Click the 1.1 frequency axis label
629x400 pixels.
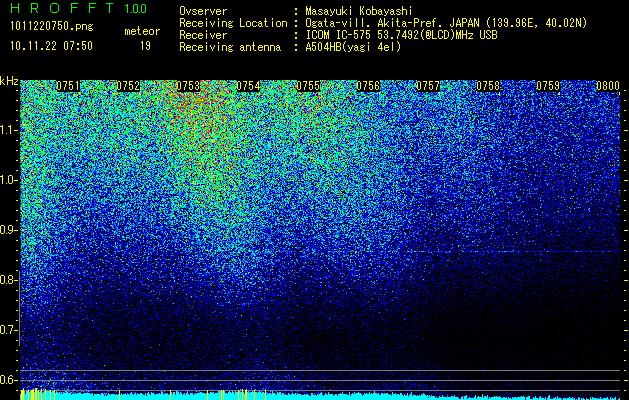(x=8, y=130)
